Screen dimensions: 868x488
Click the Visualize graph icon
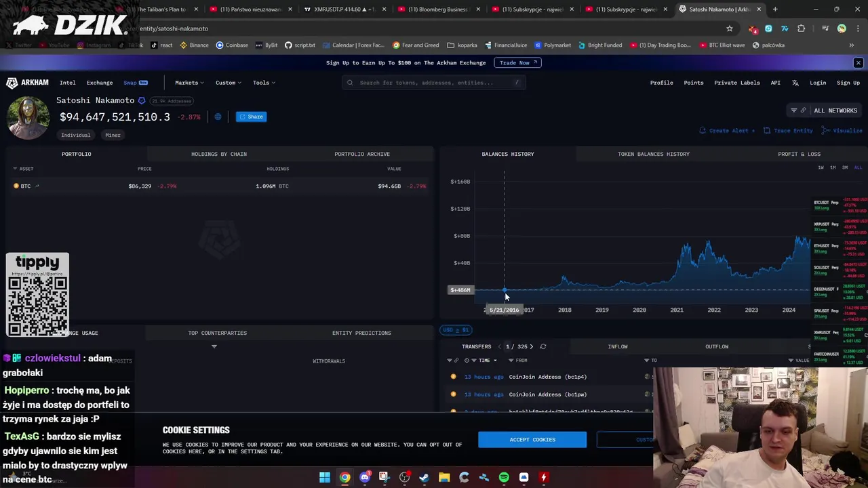pyautogui.click(x=826, y=130)
